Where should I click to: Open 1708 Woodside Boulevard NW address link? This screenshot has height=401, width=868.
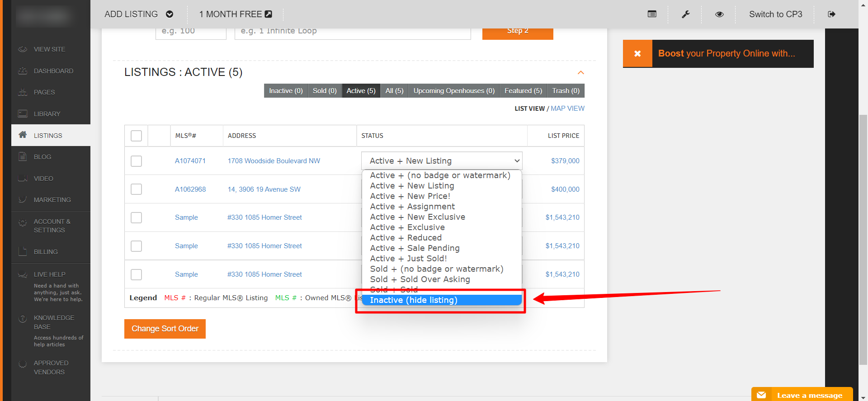pos(274,161)
